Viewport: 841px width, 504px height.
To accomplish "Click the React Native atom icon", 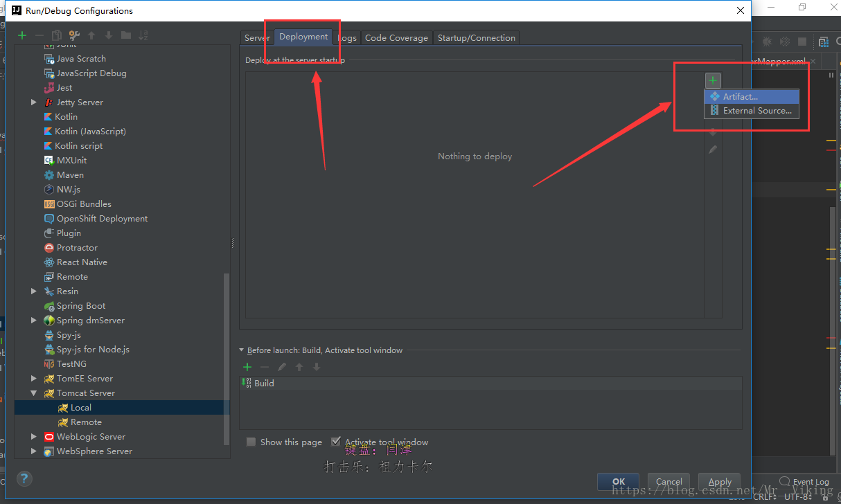I will pos(49,262).
